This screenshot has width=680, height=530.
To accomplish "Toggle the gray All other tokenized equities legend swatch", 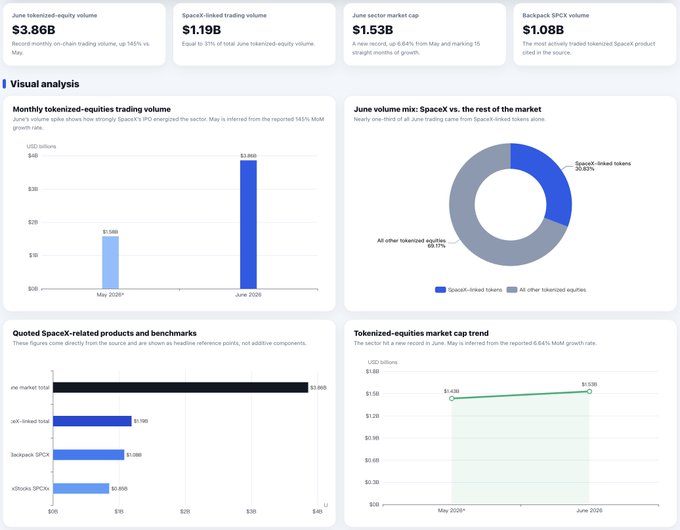I will pos(512,290).
